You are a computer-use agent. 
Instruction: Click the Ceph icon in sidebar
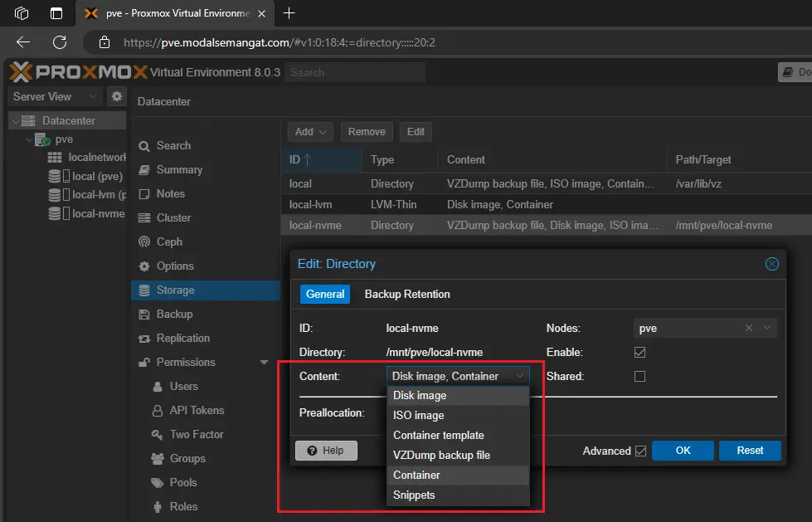pyautogui.click(x=144, y=242)
